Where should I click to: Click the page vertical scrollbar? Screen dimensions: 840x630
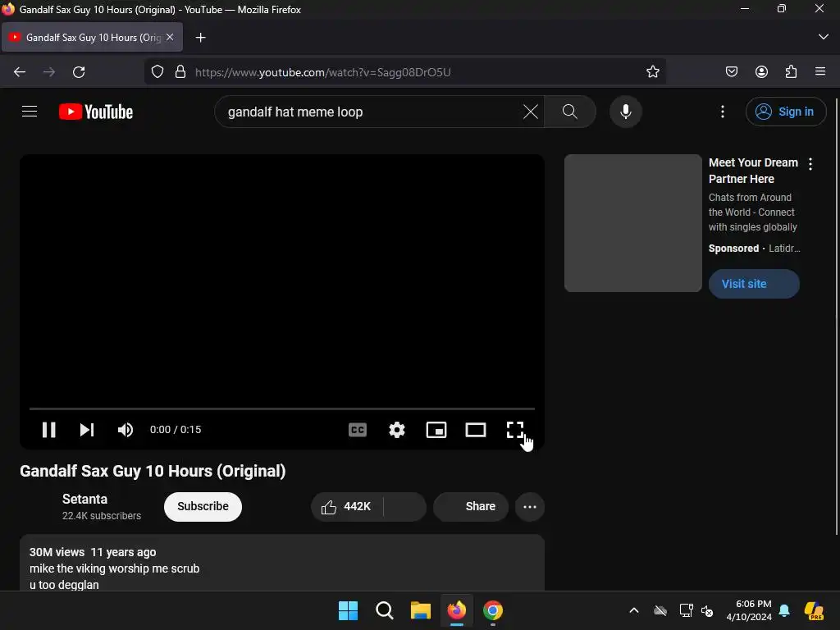tap(836, 316)
